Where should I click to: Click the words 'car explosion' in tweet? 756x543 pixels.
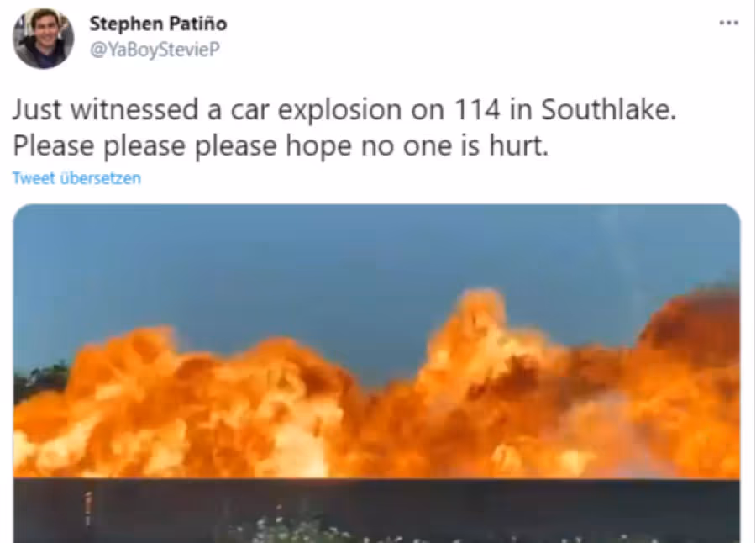coord(316,110)
